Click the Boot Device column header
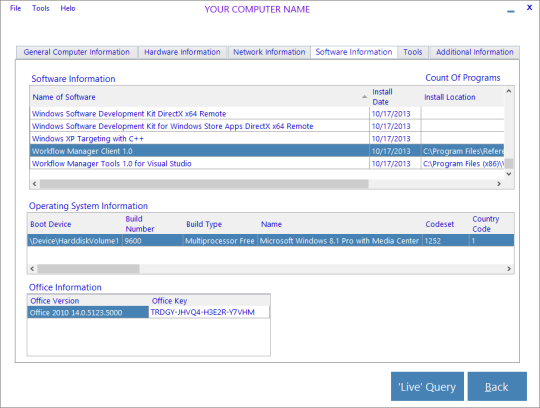 coord(75,224)
